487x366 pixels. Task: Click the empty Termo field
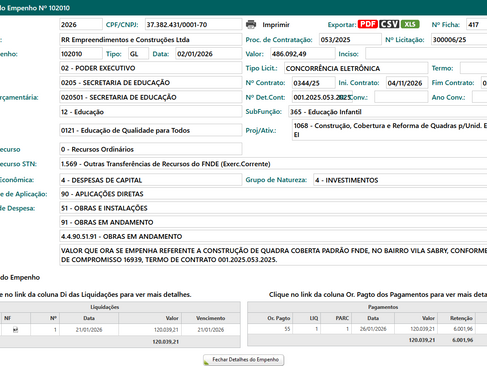click(473, 68)
